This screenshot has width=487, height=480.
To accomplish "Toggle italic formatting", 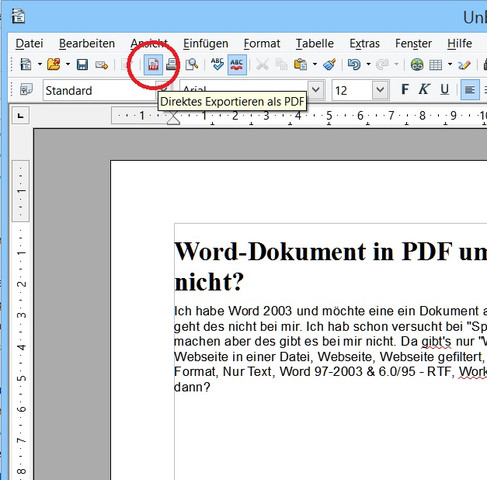I will tap(424, 90).
